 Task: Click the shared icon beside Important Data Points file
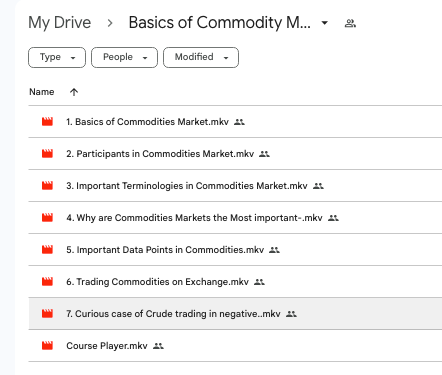(x=274, y=250)
